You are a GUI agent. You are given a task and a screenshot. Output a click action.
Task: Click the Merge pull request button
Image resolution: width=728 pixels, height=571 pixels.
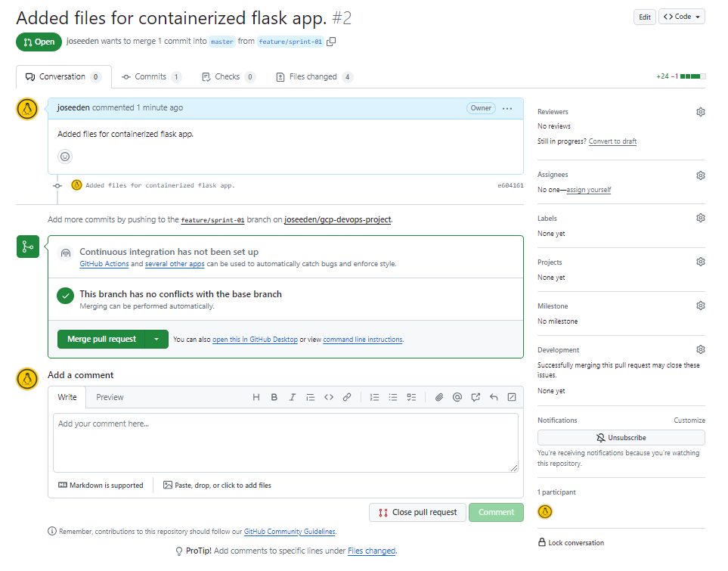pos(101,339)
